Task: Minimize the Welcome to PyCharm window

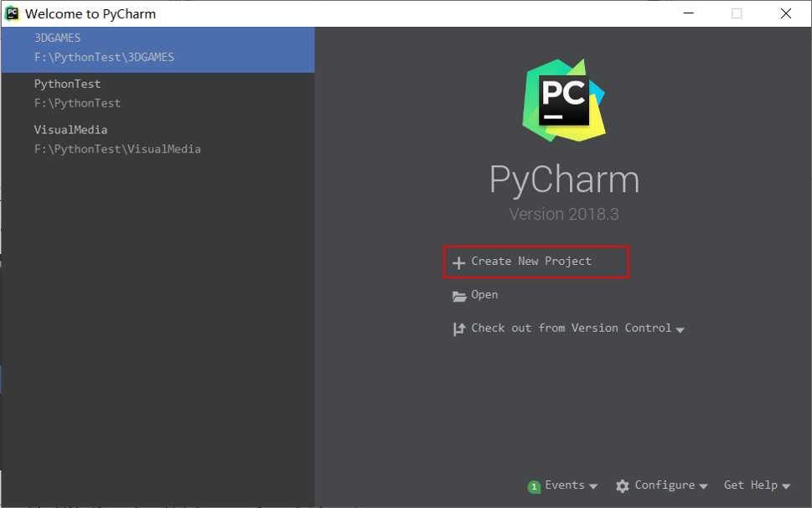Action: [688, 13]
